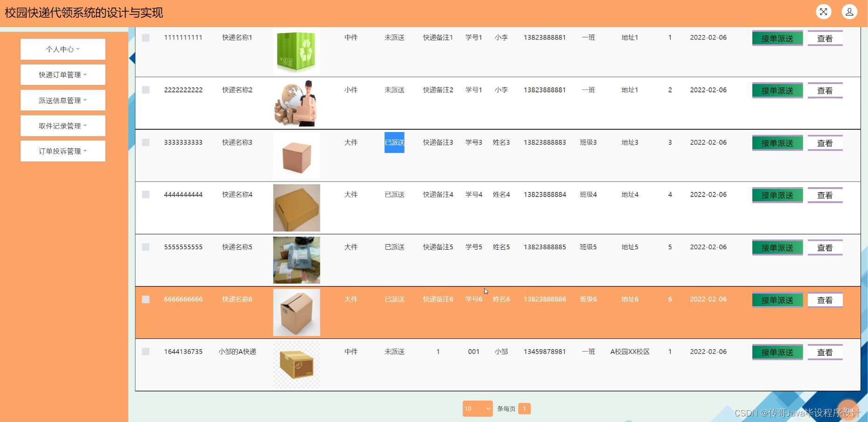Click the blue sidebar collapse arrow
Viewport: 868px width, 422px height.
click(132, 58)
